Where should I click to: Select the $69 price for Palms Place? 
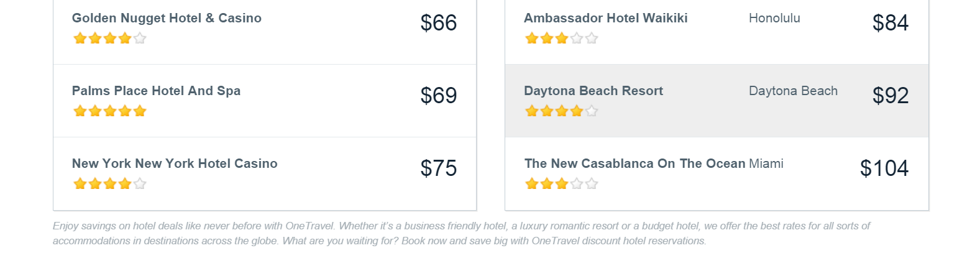click(x=439, y=96)
